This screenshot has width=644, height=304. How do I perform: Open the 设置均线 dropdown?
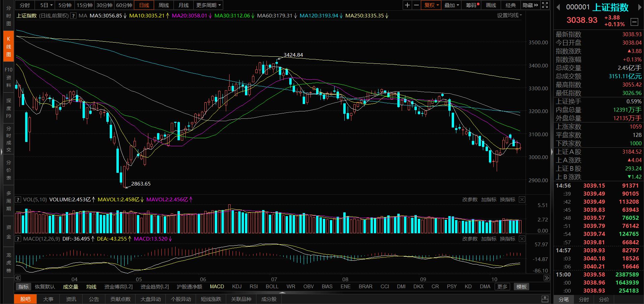pos(509,15)
